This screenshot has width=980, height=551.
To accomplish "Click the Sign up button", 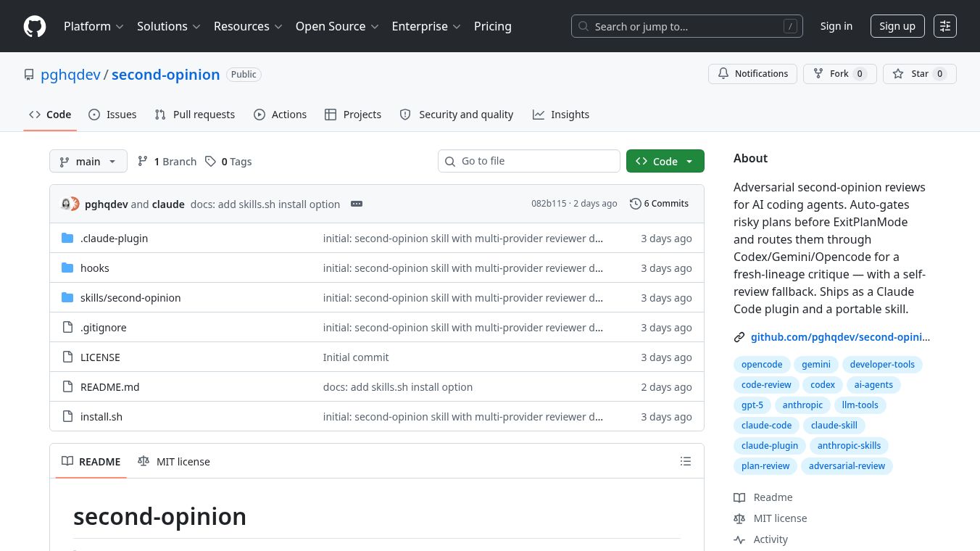I will coord(897,26).
